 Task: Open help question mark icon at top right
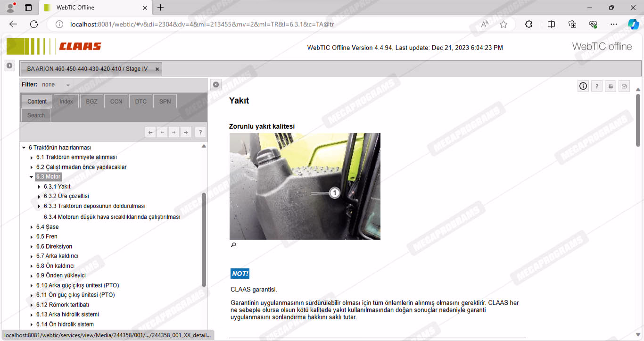[x=597, y=86]
